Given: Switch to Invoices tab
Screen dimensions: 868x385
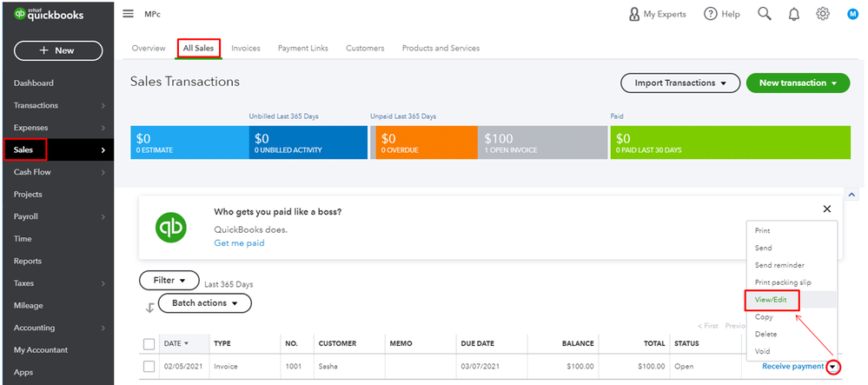Looking at the screenshot, I should (x=246, y=48).
